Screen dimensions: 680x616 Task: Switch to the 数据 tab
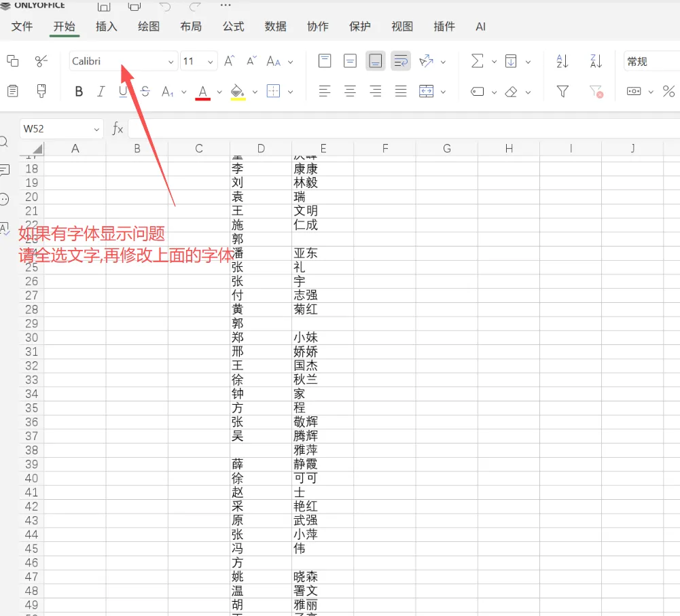pos(275,26)
